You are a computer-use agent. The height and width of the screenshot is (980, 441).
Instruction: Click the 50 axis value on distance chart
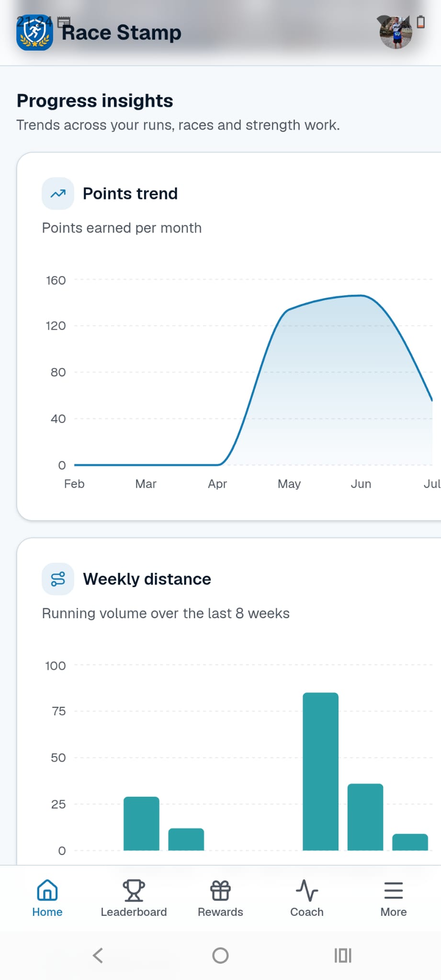pyautogui.click(x=58, y=757)
